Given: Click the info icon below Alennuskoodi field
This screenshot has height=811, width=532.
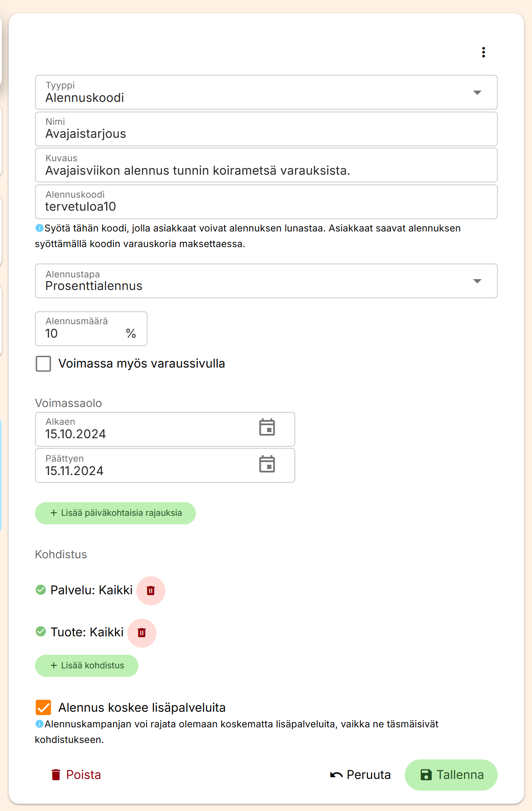Looking at the screenshot, I should click(x=39, y=228).
